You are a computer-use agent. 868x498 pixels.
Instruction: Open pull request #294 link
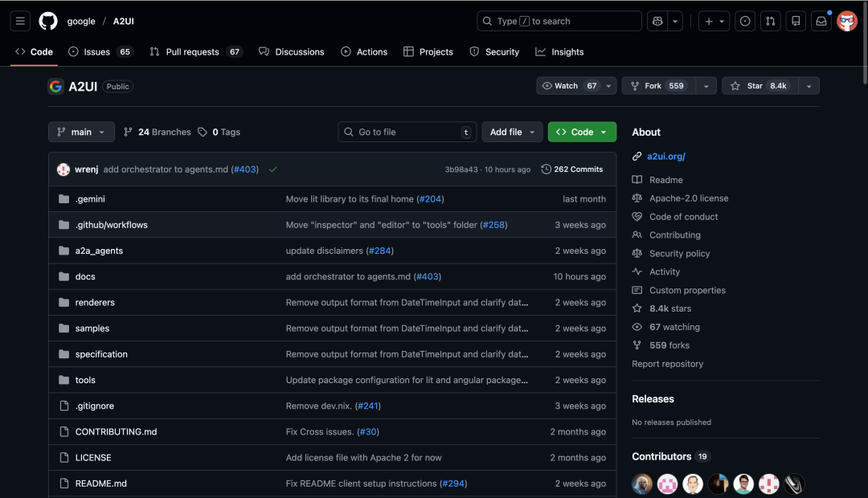click(x=453, y=484)
